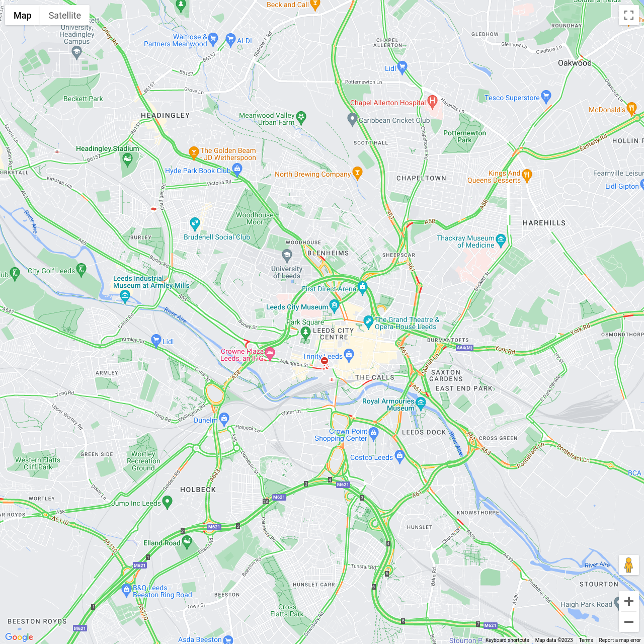This screenshot has height=644, width=644.
Task: Click the Tesco Superstore shopping pin
Action: [x=546, y=96]
